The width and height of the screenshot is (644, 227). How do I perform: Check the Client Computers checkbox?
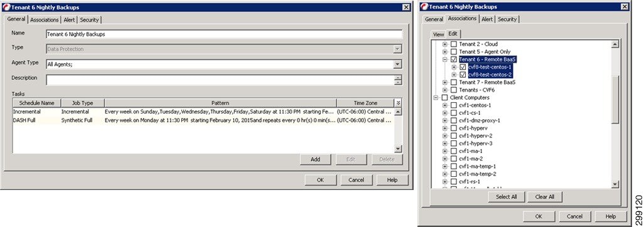(x=444, y=98)
